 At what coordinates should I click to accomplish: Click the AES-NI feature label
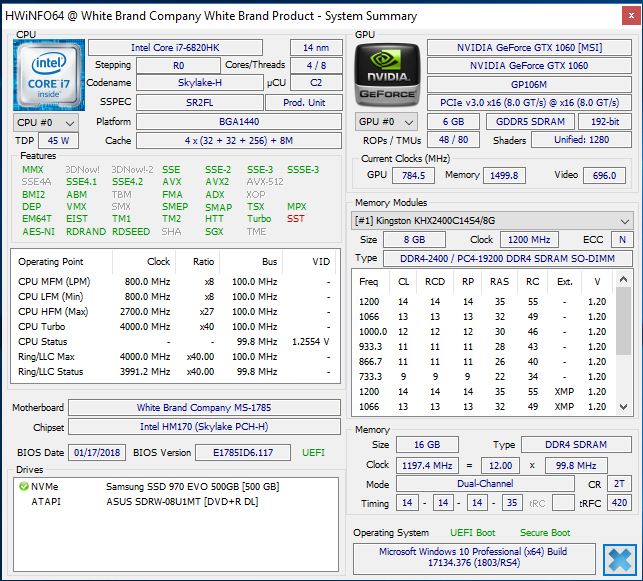pos(38,232)
